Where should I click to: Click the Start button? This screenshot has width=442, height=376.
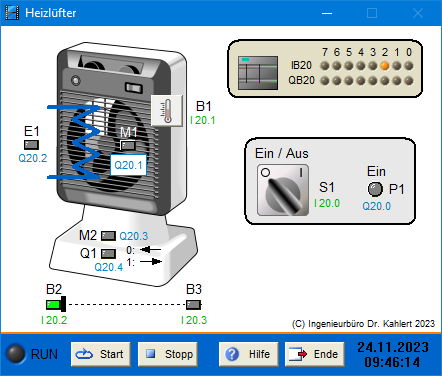point(100,354)
